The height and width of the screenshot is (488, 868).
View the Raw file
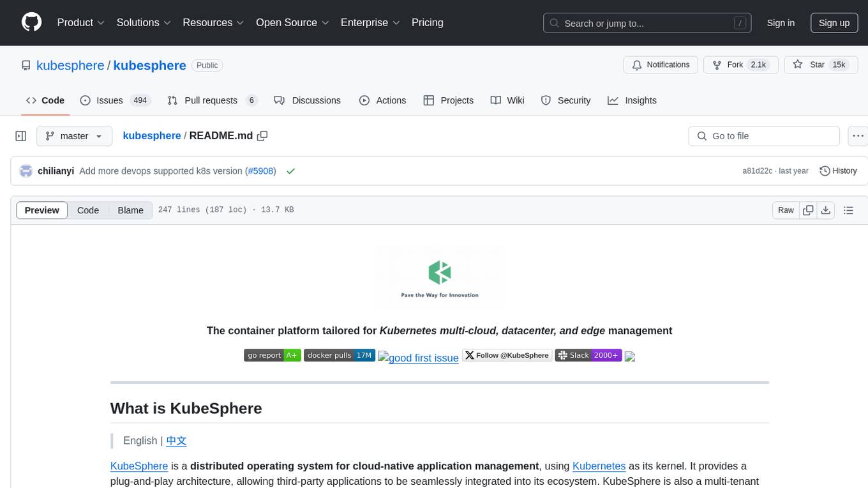click(786, 210)
